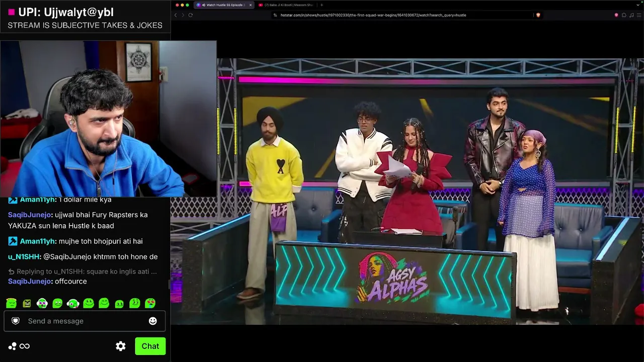Open SaqibJunejo's name on the offcource message
Screen dimensions: 644x362
[x=30, y=282]
